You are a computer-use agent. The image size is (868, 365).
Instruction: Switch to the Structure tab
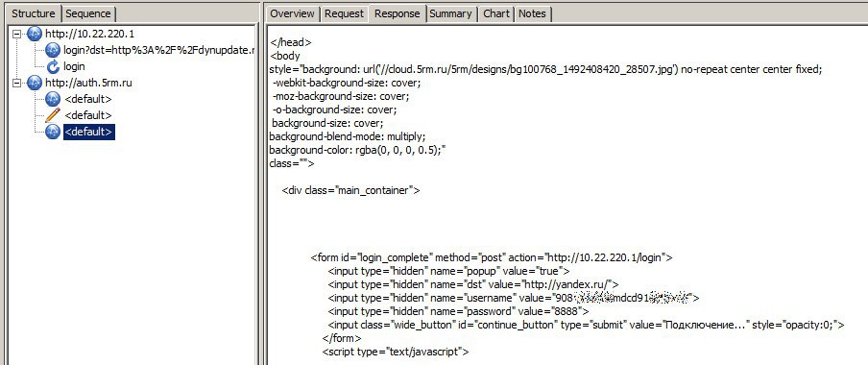point(34,13)
